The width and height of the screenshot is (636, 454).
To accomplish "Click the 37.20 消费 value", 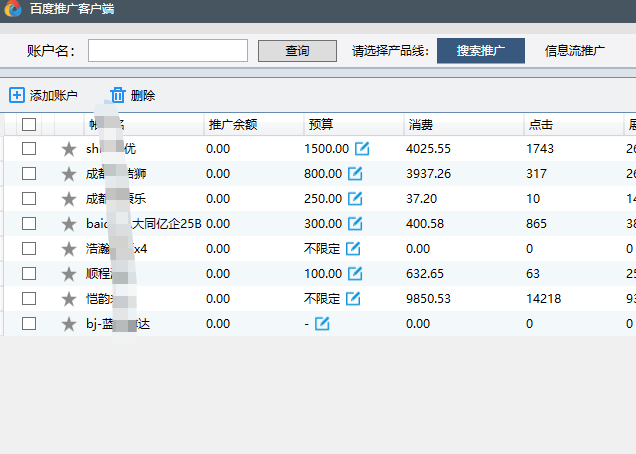I will [421, 199].
